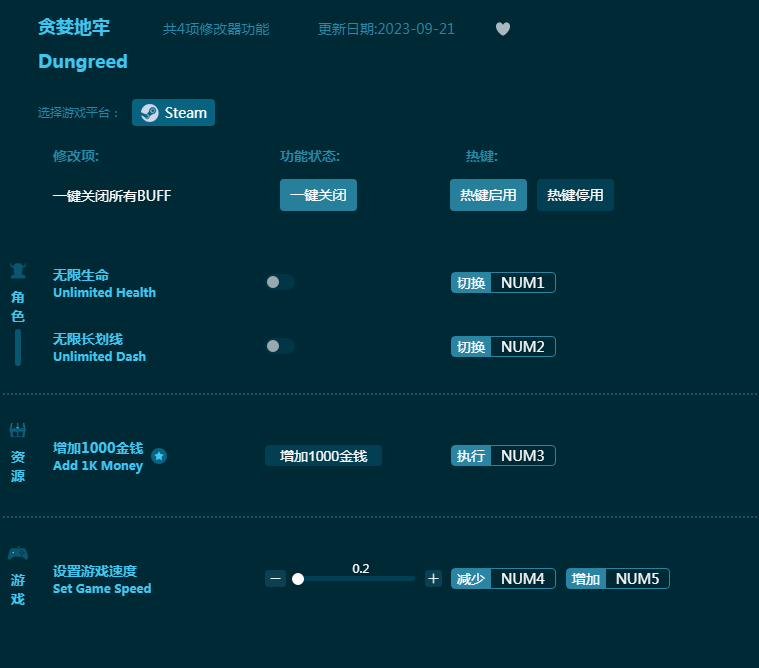
Task: Click the 增加 label next to NUM5
Action: 586,578
